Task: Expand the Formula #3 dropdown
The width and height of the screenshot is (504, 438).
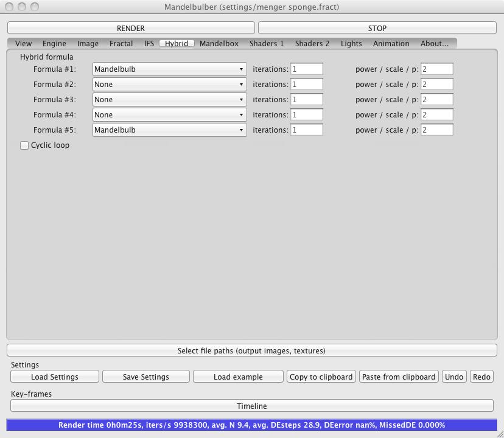Action: pyautogui.click(x=169, y=100)
